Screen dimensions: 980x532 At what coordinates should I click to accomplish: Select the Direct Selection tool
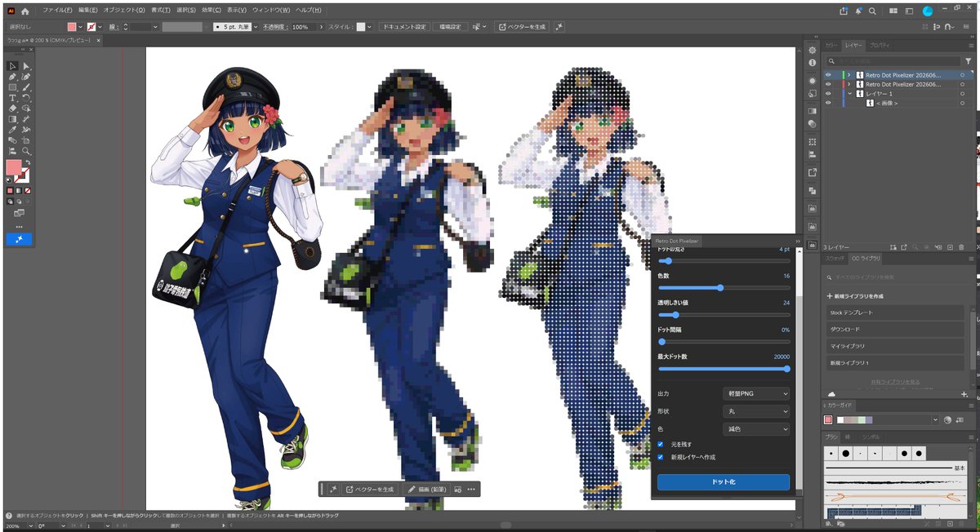coord(26,66)
